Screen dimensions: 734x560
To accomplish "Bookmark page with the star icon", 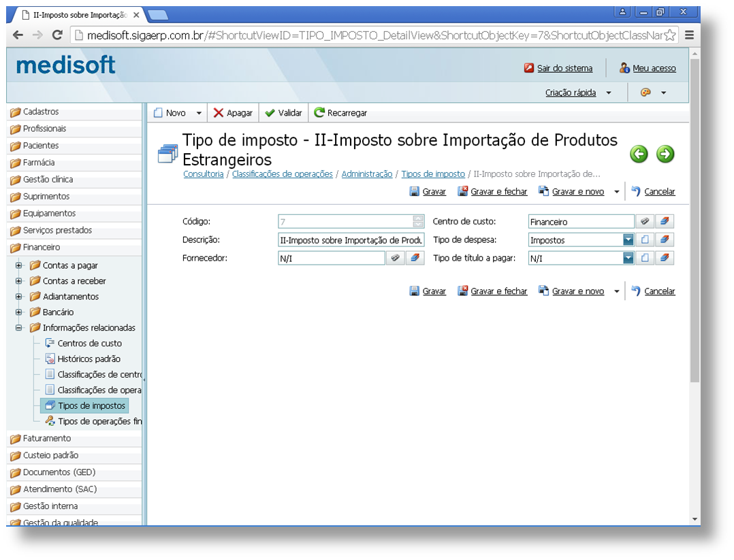I will coord(670,35).
